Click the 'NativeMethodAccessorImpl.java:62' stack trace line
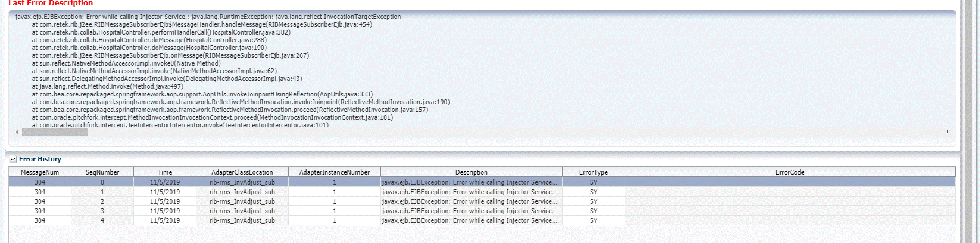 (x=154, y=71)
